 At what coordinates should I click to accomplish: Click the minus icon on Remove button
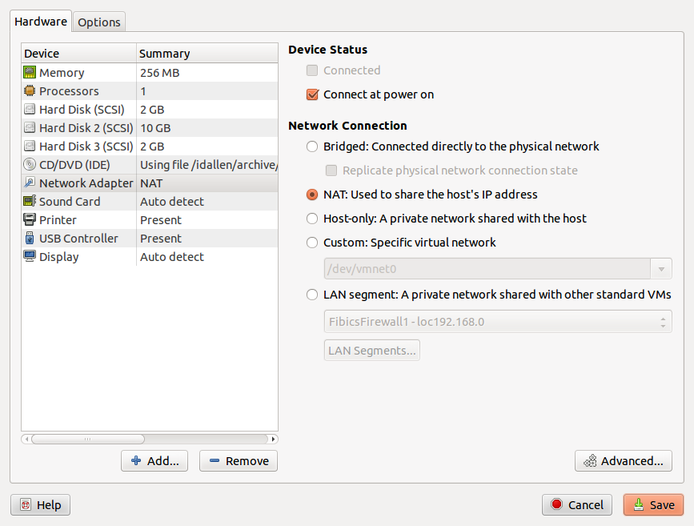215,461
